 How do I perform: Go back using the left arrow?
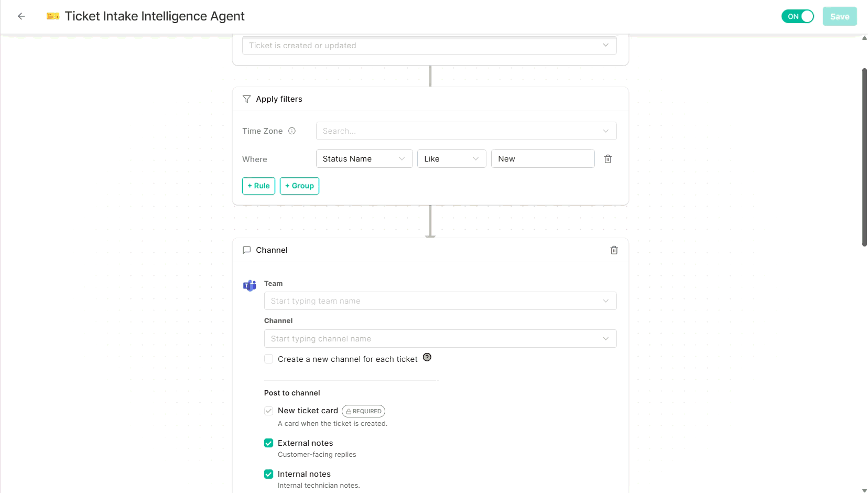click(21, 16)
